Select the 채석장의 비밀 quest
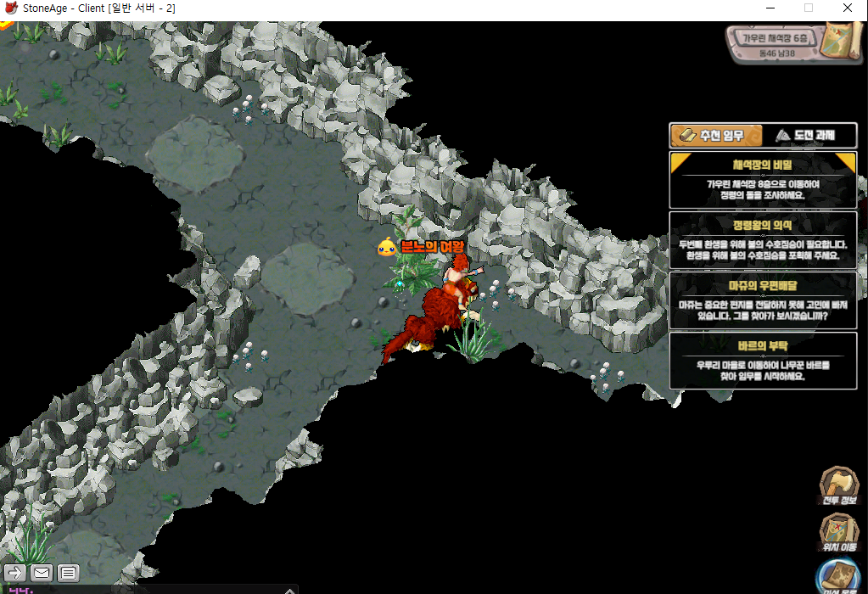This screenshot has width=868, height=594. point(762,180)
